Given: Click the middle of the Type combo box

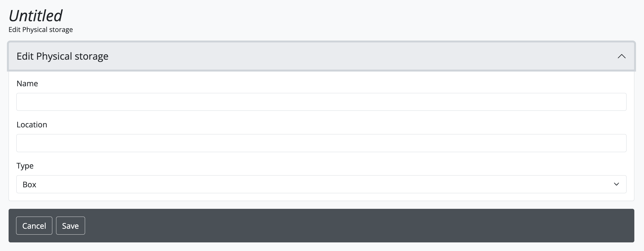Looking at the screenshot, I should point(321,184).
